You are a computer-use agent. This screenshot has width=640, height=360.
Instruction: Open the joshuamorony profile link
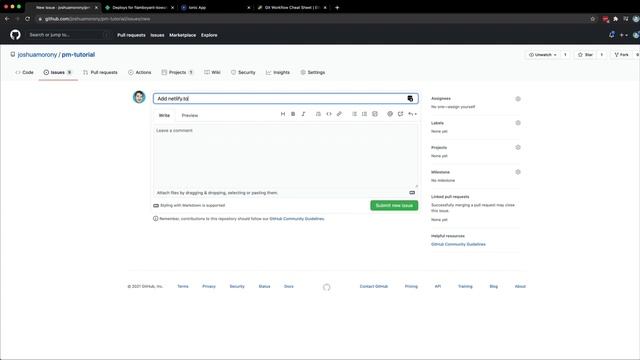tap(37, 55)
